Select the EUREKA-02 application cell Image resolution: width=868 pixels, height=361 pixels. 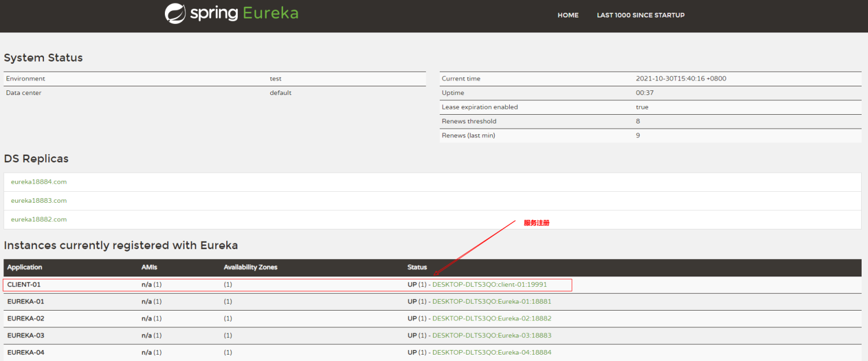(25, 318)
